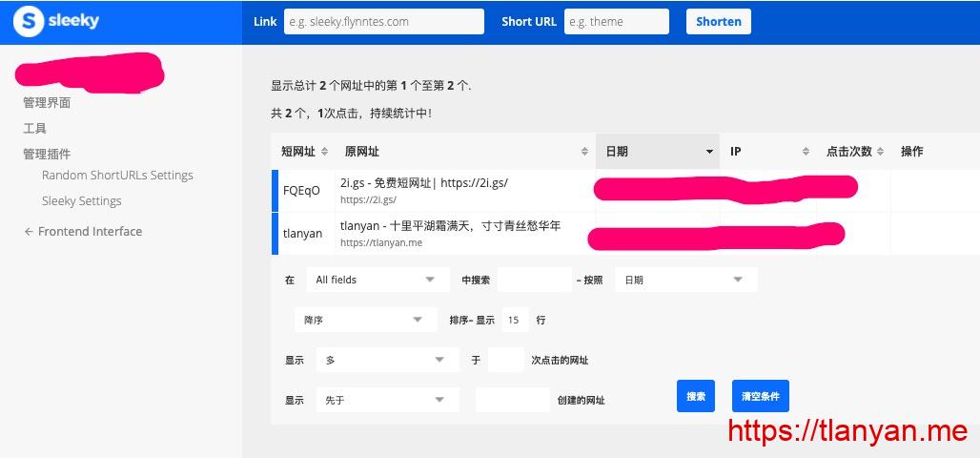The height and width of the screenshot is (458, 980).
Task: Open the Tools menu item
Action: click(34, 129)
